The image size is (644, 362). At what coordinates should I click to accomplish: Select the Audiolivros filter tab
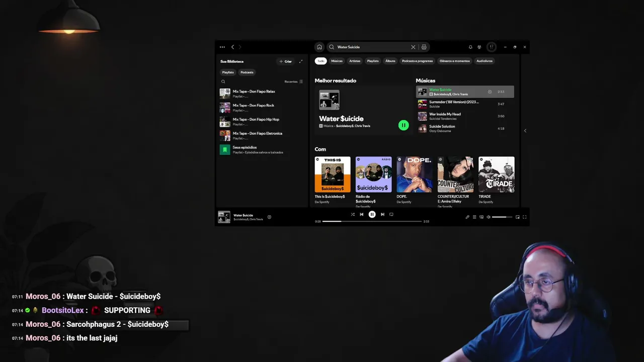(x=485, y=61)
